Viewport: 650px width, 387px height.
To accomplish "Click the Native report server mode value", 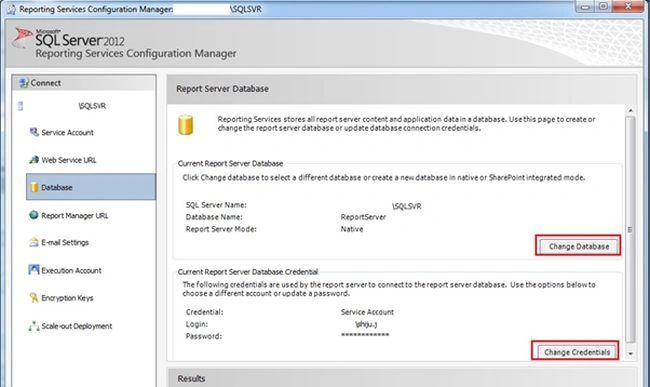I will 352,229.
